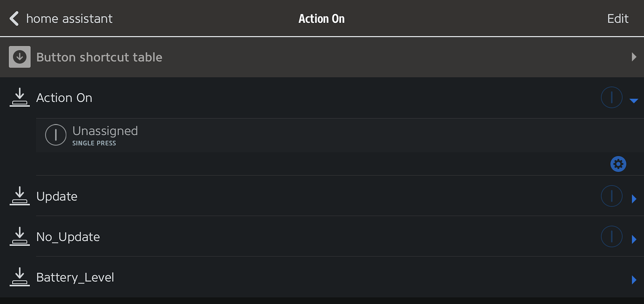Expand the Battery_Level row arrow
Image resolution: width=644 pixels, height=304 pixels.
tap(634, 280)
